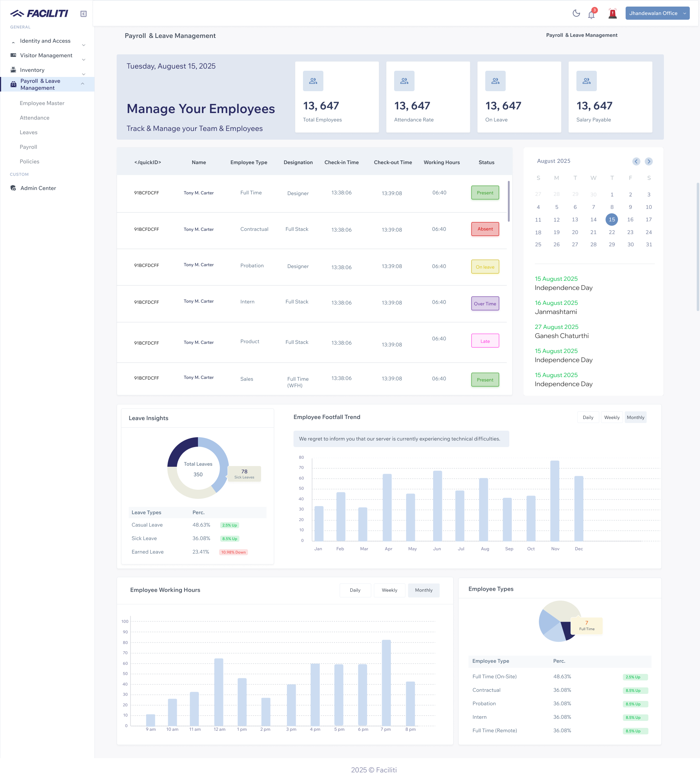Image resolution: width=700 pixels, height=780 pixels.
Task: Open notifications via the bell icon
Action: pos(591,14)
